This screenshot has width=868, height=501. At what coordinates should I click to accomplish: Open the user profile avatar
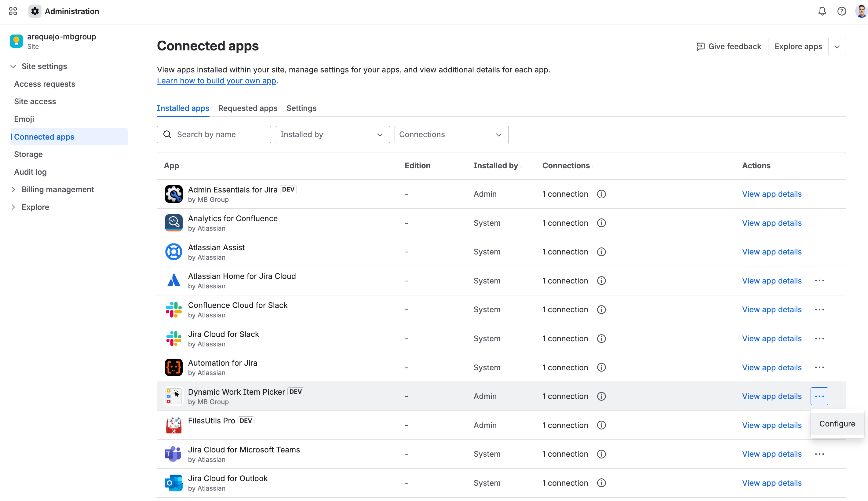pos(861,11)
